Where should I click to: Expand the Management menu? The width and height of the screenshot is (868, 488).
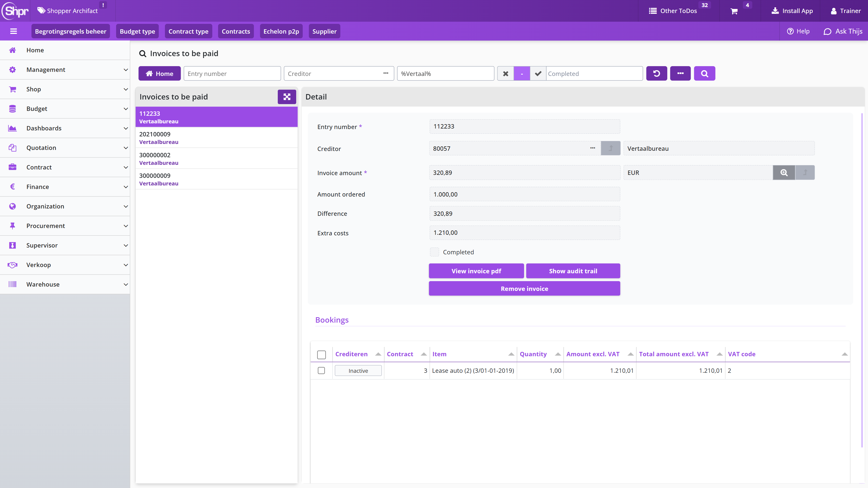point(65,70)
